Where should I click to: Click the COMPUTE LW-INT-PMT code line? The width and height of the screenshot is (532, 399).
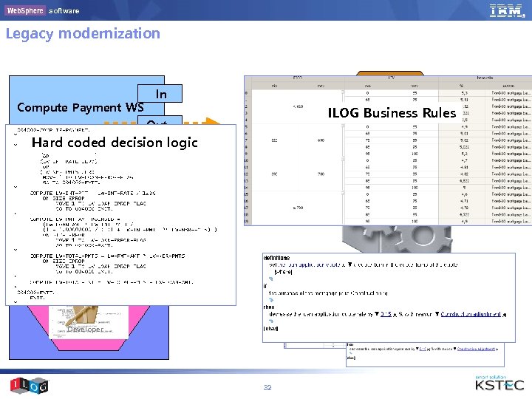pyautogui.click(x=93, y=193)
